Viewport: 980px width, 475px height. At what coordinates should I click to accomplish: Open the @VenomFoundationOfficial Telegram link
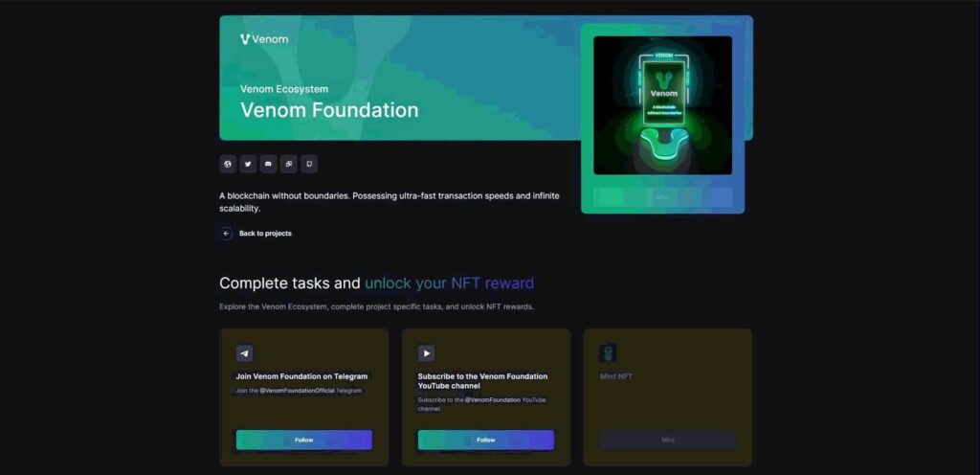point(298,391)
